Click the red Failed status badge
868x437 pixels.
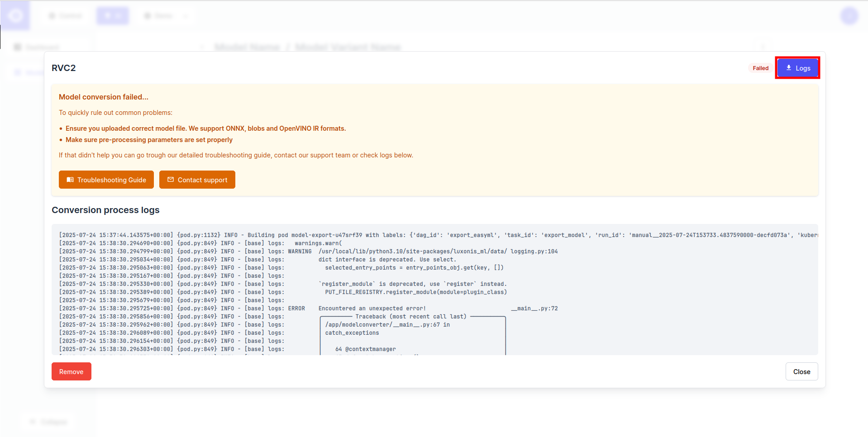coord(760,68)
